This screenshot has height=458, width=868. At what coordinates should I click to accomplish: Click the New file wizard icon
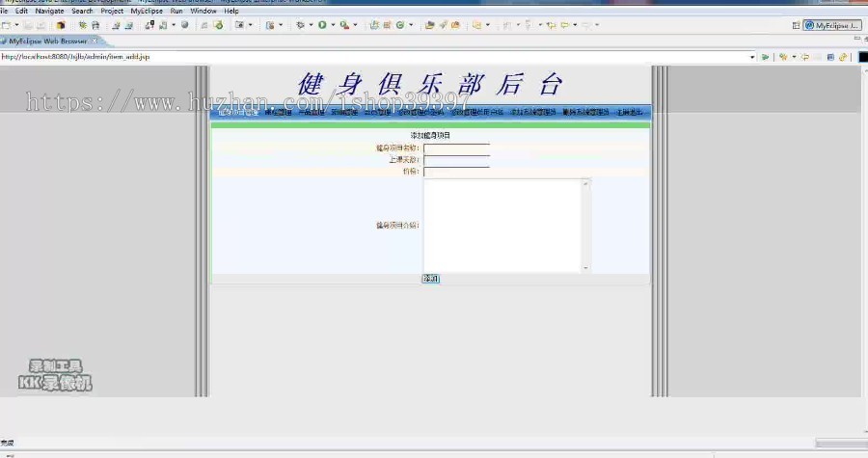coord(6,25)
